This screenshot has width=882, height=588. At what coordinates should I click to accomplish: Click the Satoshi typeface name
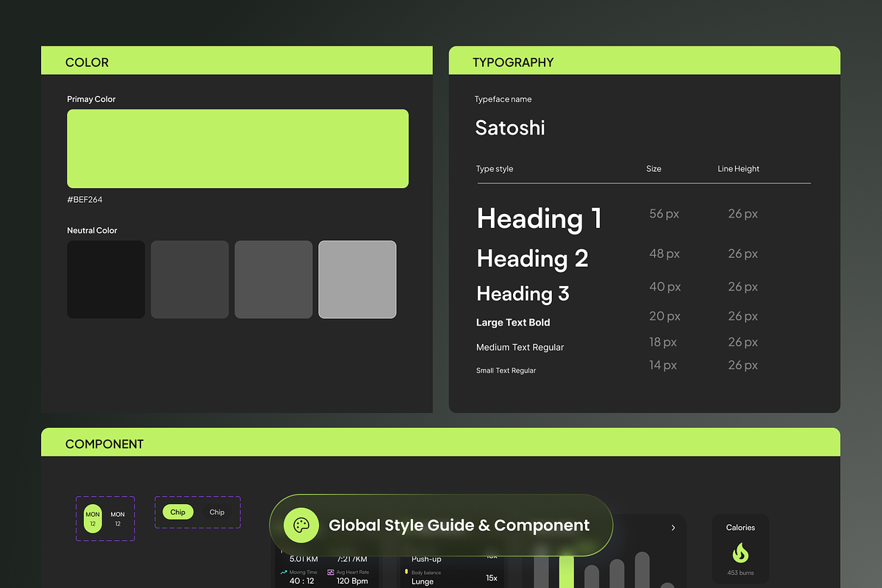(510, 128)
